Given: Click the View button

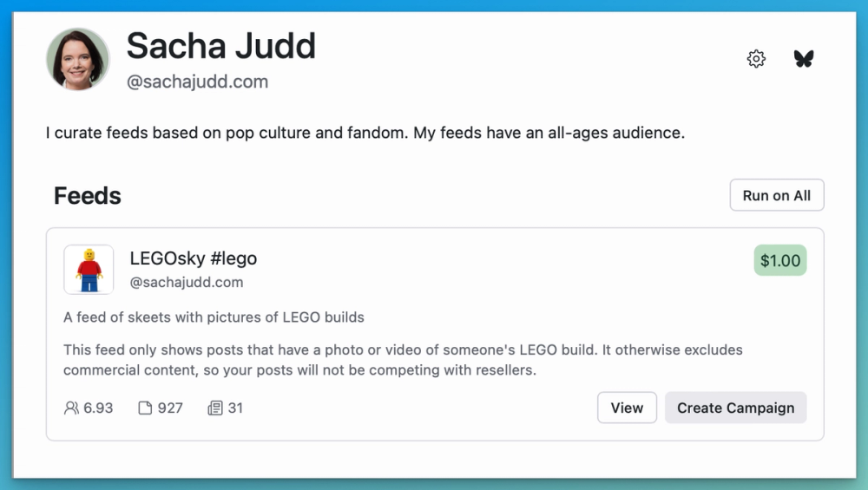Looking at the screenshot, I should pyautogui.click(x=627, y=408).
